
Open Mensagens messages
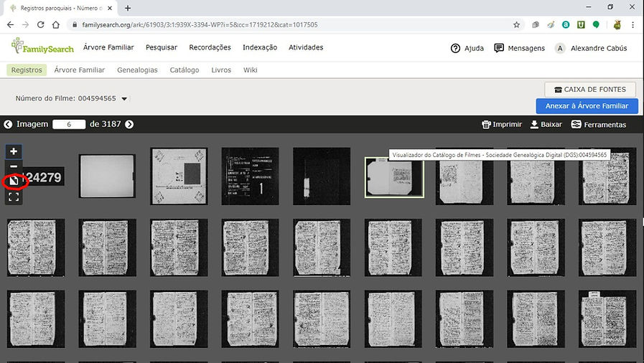(x=520, y=48)
